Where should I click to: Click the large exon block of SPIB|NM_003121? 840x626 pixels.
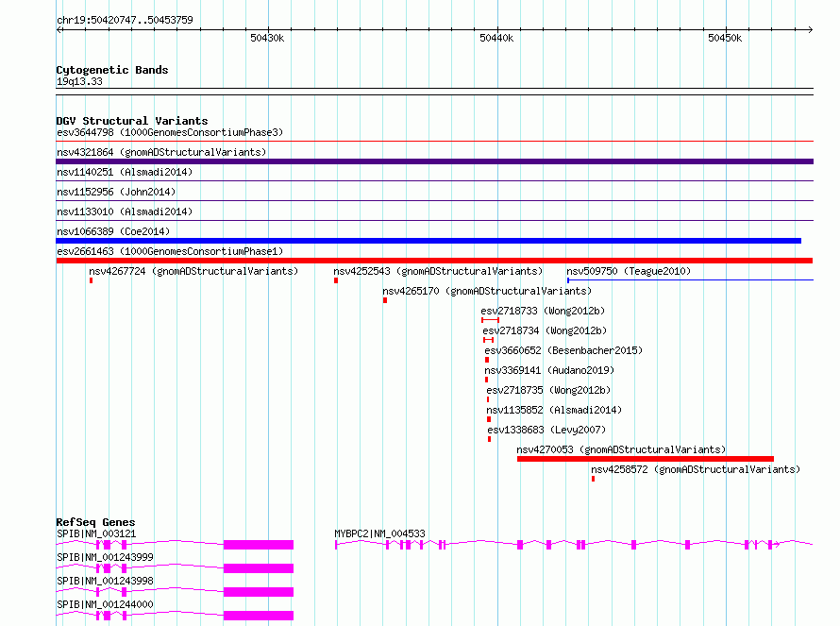(x=259, y=545)
